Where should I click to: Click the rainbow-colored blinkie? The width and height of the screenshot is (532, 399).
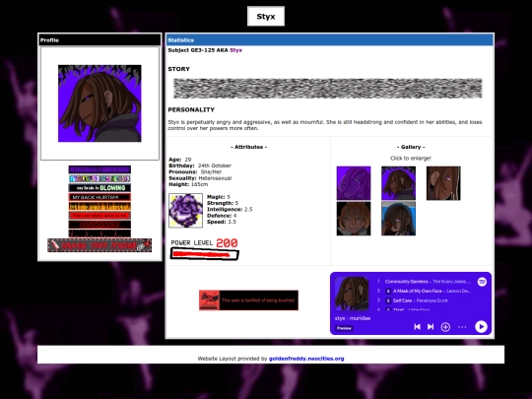pyautogui.click(x=100, y=178)
